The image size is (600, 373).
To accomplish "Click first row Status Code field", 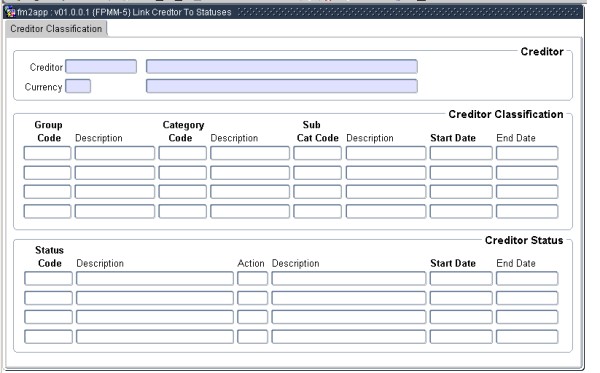I will point(48,279).
